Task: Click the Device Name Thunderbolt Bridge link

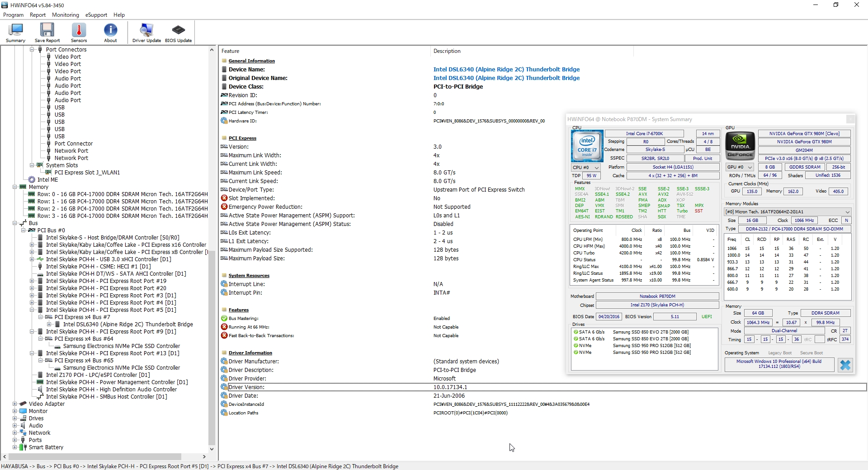Action: pos(506,70)
